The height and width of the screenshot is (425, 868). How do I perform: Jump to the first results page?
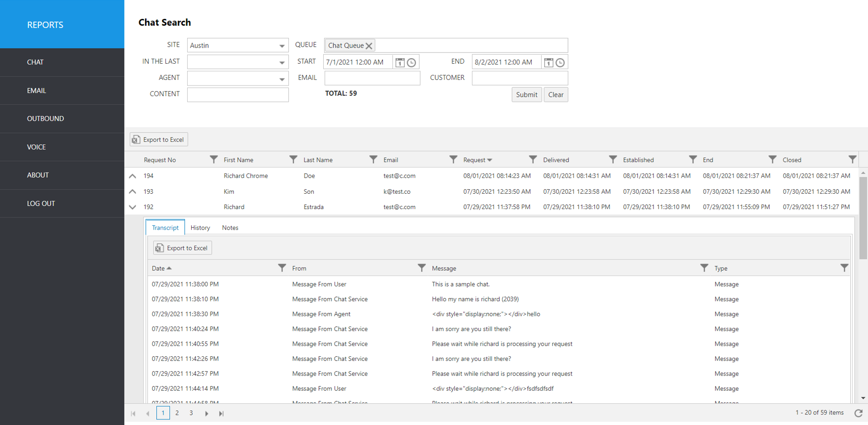[133, 413]
